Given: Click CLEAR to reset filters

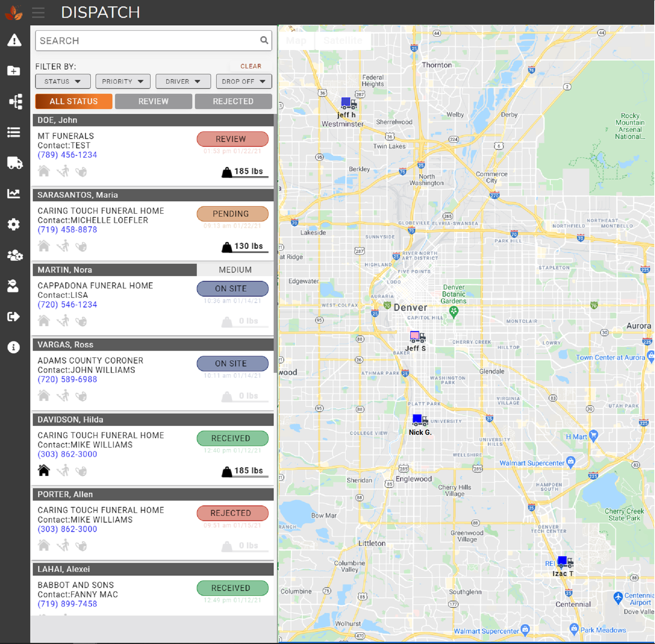Looking at the screenshot, I should click(x=251, y=66).
